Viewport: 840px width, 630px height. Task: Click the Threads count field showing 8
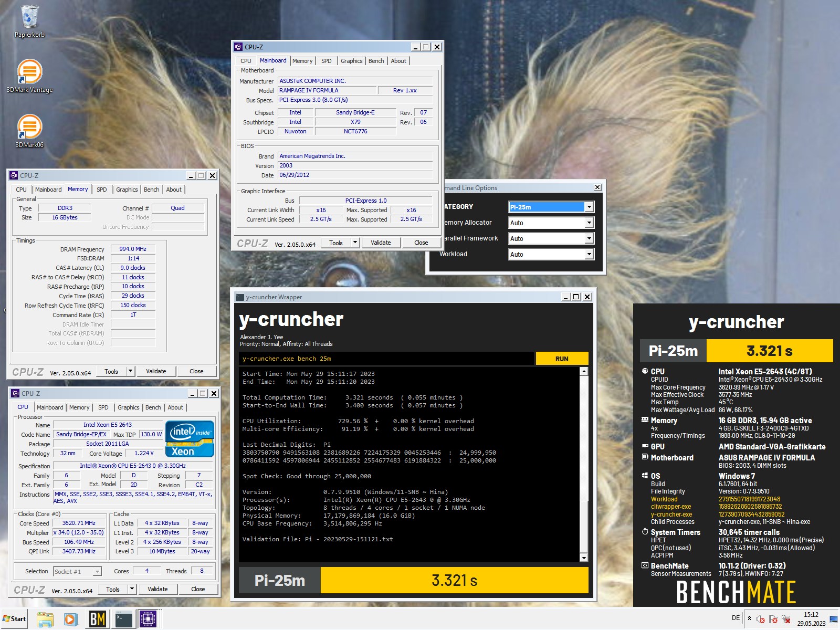202,571
